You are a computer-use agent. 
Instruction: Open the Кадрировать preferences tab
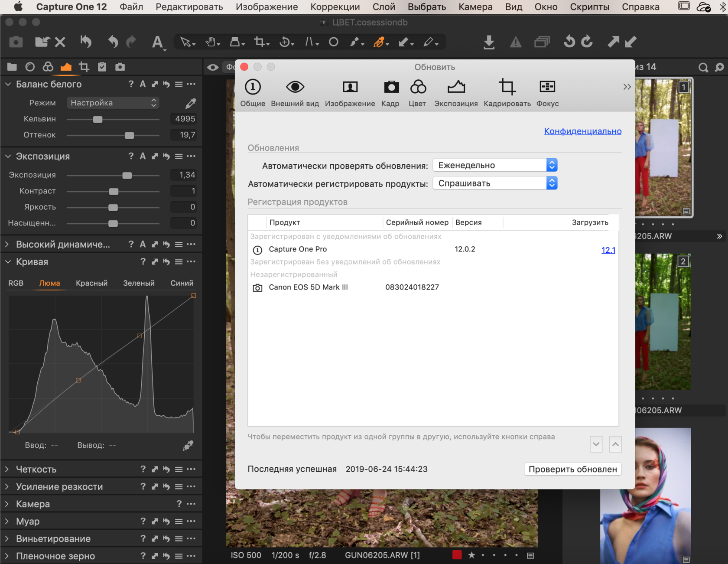507,93
